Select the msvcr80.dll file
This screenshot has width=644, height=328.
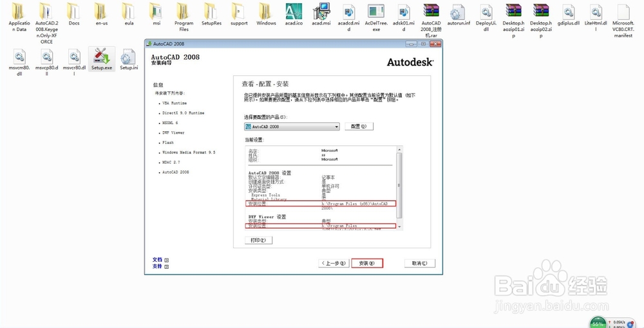point(74,62)
